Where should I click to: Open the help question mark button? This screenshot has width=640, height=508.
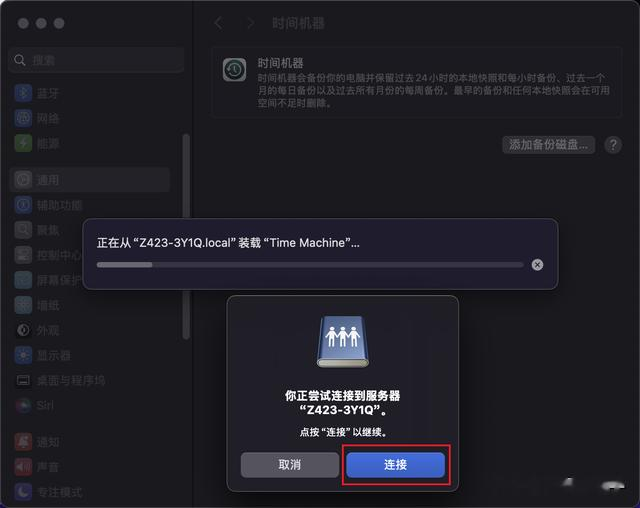coord(613,144)
